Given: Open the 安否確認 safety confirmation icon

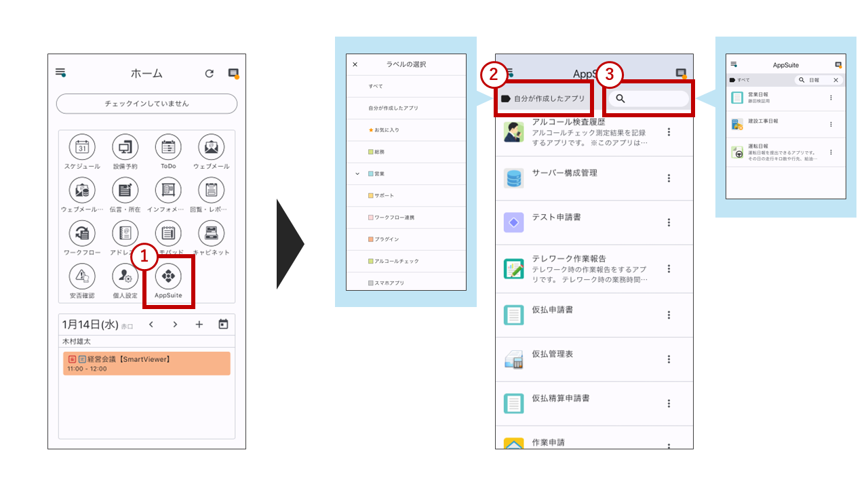Looking at the screenshot, I should coord(82,277).
